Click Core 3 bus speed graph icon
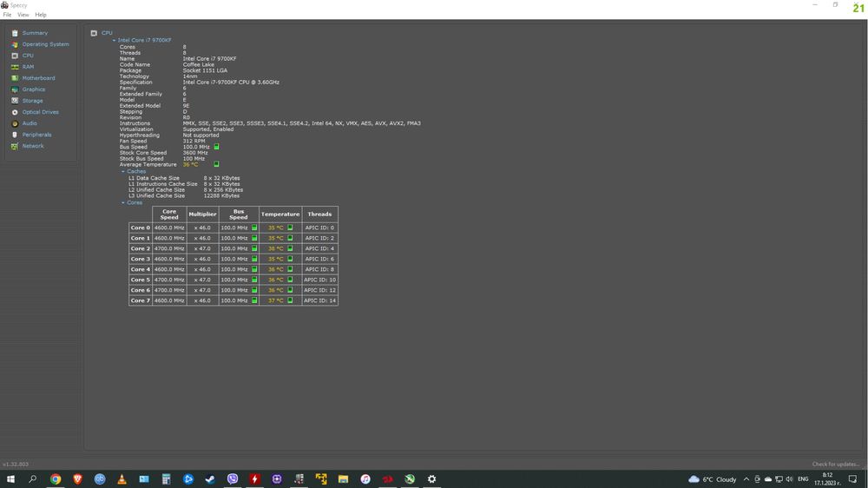The image size is (868, 488). [x=254, y=260]
